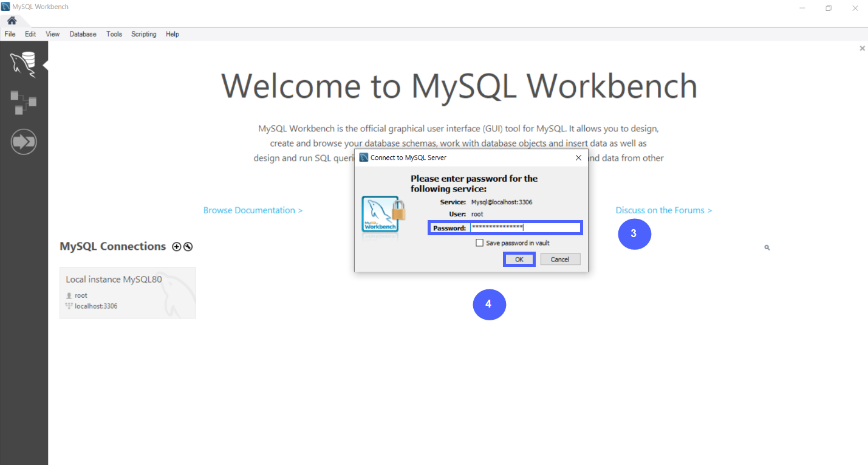Enable Save password in vault
This screenshot has width=868, height=465.
click(479, 243)
